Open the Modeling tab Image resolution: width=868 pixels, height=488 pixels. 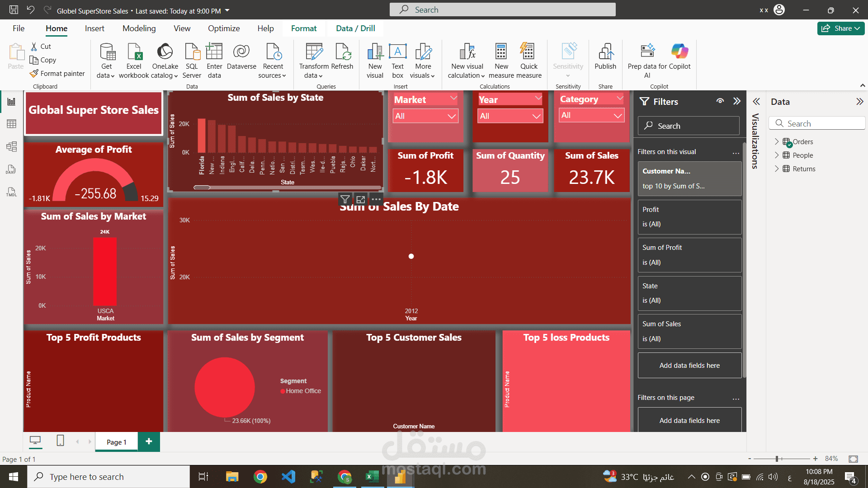coord(139,28)
